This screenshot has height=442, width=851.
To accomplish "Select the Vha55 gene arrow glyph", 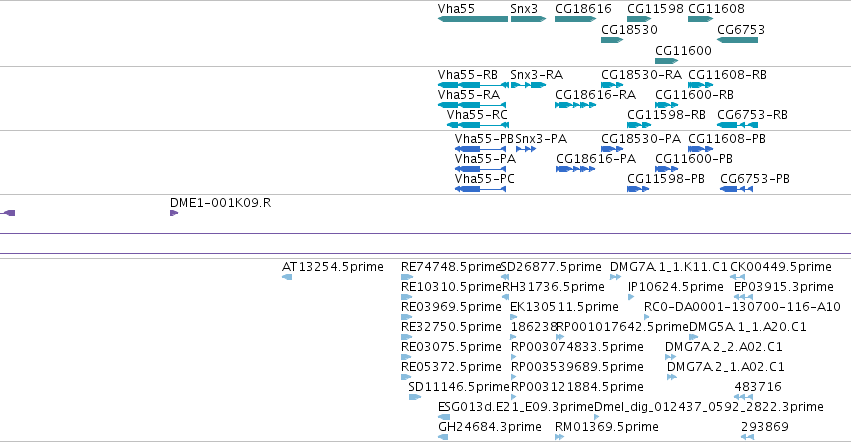I will 473,19.
